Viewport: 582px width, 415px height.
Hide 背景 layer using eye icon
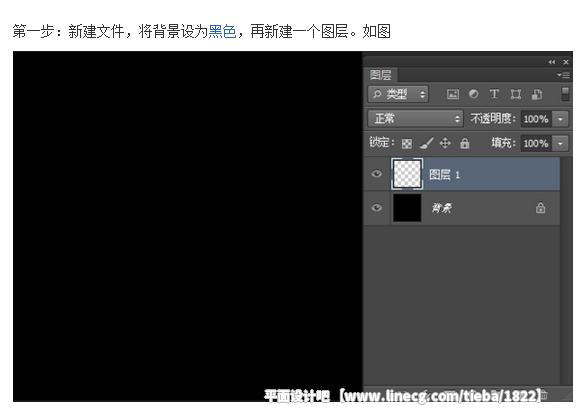pos(377,208)
